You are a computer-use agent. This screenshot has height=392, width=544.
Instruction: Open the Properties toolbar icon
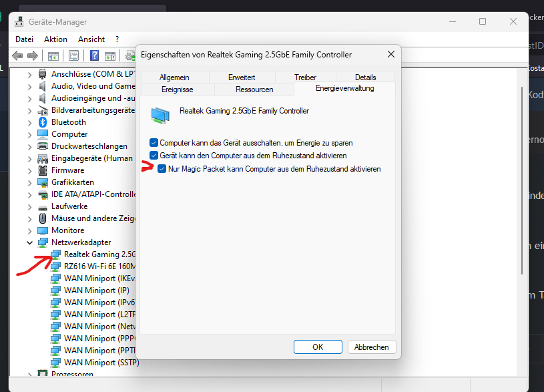[74, 55]
